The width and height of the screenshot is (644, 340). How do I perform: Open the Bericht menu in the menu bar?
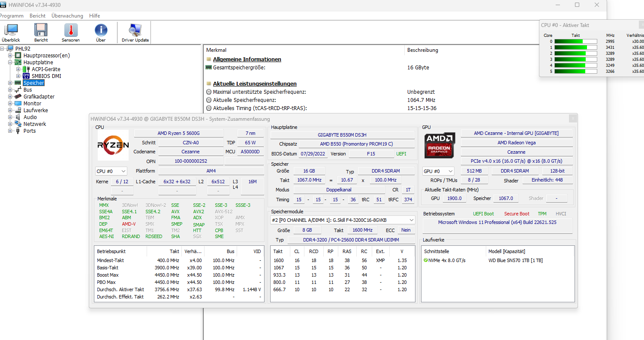pyautogui.click(x=38, y=16)
